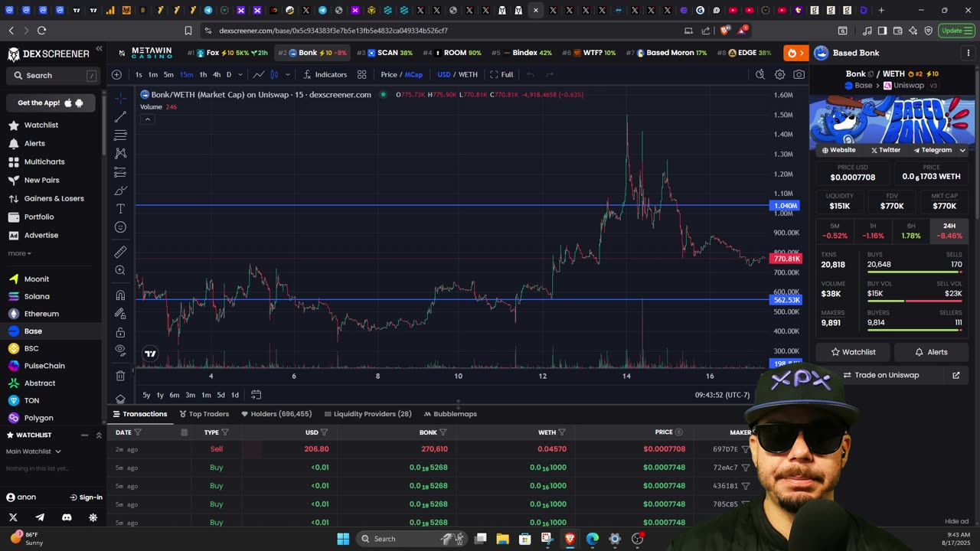This screenshot has width=980, height=551.
Task: Select the trend line drawing tool
Action: point(120,116)
